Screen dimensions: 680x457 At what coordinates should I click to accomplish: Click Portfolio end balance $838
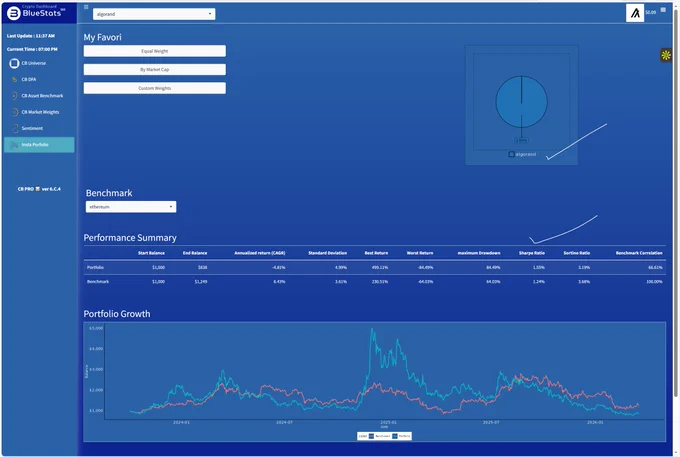[203, 268]
